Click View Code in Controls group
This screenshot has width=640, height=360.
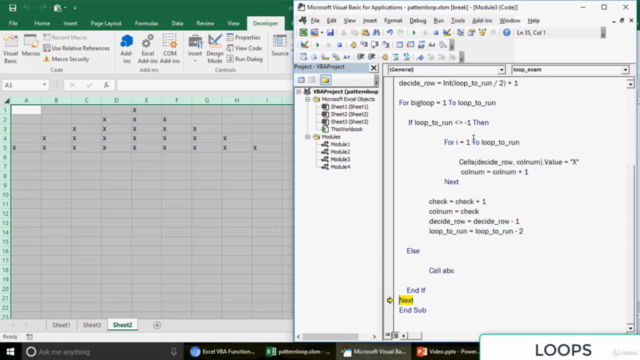click(244, 48)
